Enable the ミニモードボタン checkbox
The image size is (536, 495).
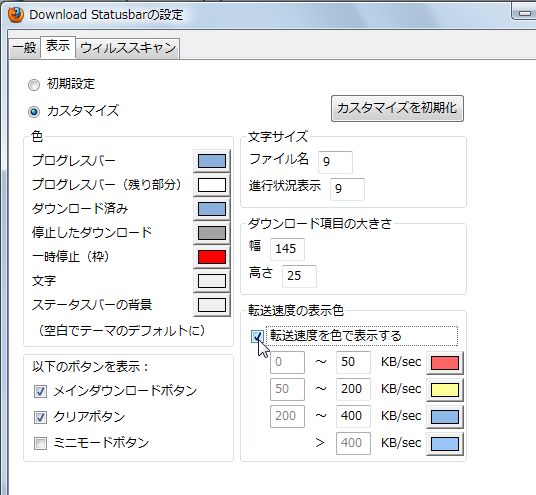pyautogui.click(x=40, y=443)
